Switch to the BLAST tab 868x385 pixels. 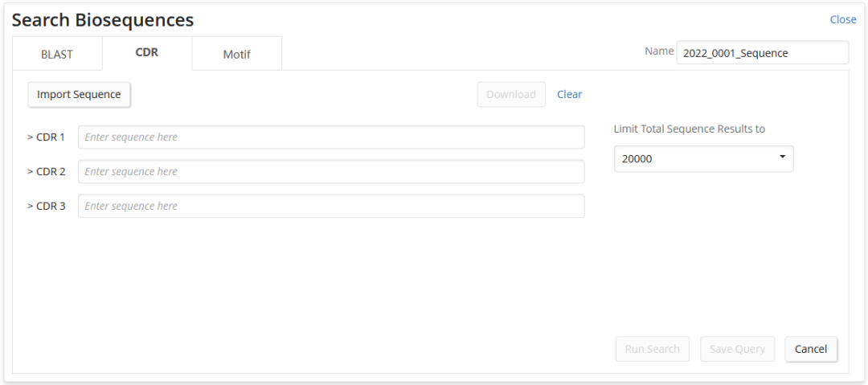coord(57,55)
